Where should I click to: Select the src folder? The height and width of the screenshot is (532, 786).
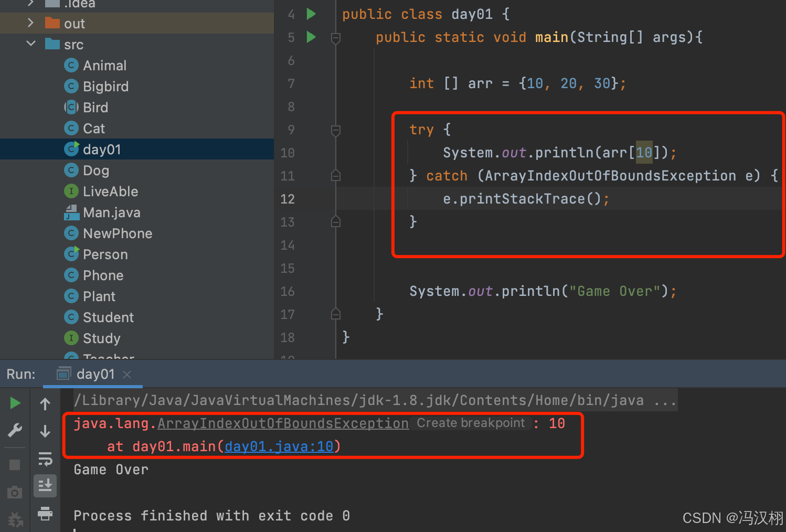coord(73,45)
